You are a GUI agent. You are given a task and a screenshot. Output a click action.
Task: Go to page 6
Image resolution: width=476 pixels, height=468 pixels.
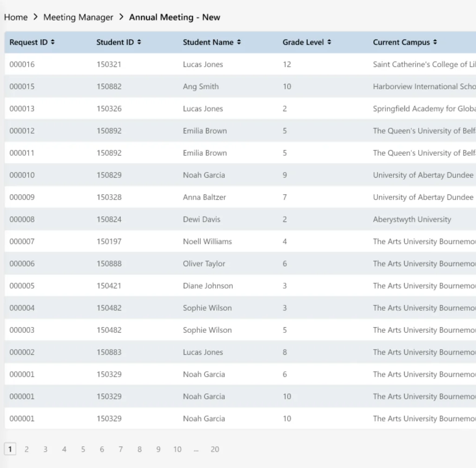pyautogui.click(x=102, y=449)
